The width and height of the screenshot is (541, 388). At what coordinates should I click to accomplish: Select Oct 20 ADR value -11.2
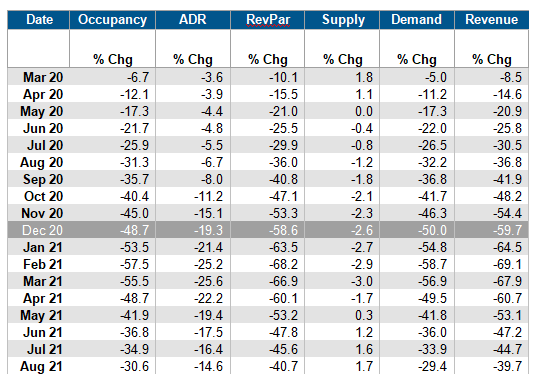click(208, 196)
